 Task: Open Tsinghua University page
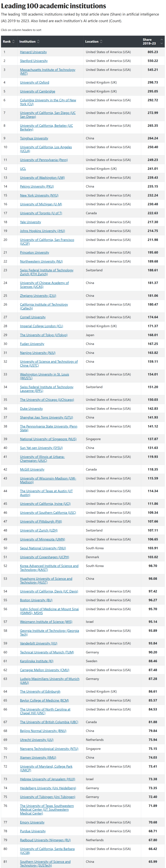34,138
